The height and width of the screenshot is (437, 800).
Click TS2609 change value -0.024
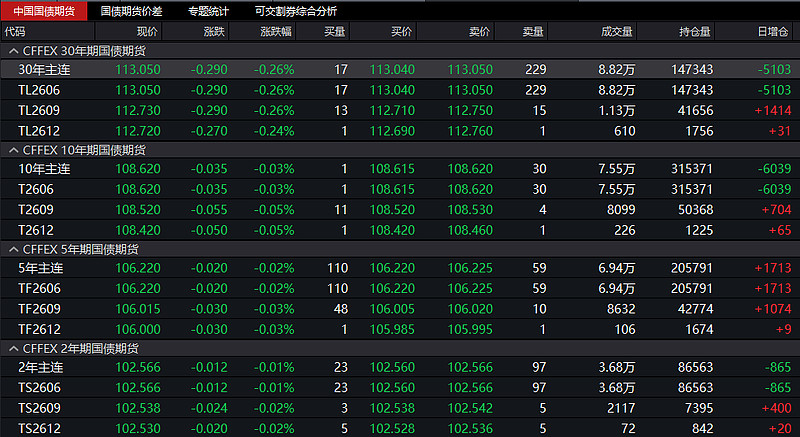(209, 408)
